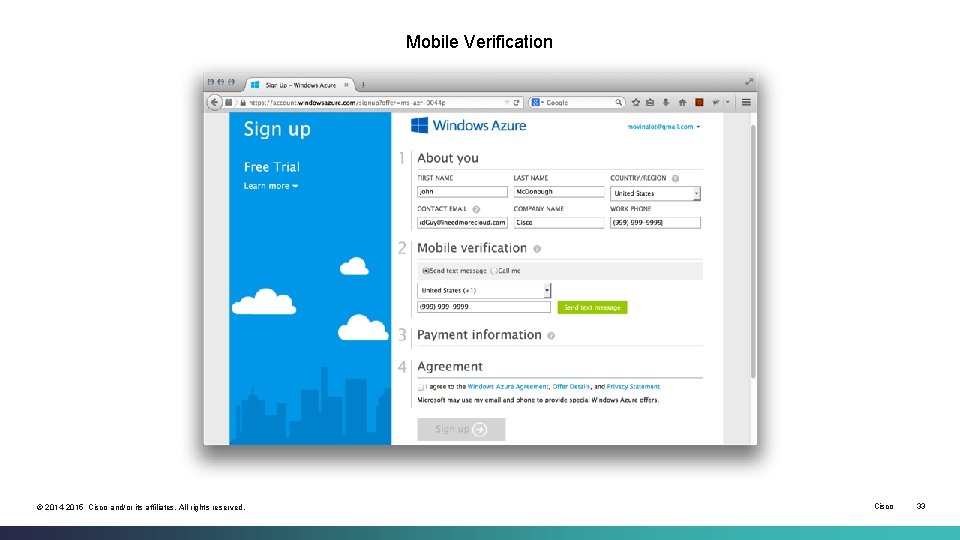Click the search magnifier icon
The image size is (960, 540).
coord(618,103)
